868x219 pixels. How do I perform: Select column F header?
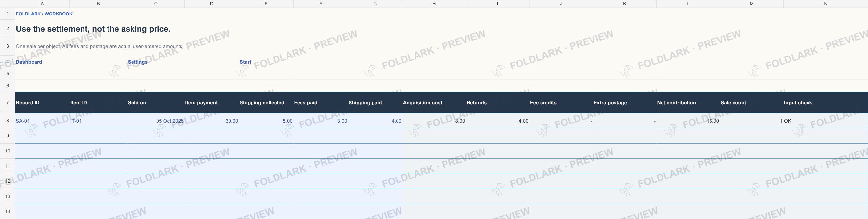coord(321,4)
